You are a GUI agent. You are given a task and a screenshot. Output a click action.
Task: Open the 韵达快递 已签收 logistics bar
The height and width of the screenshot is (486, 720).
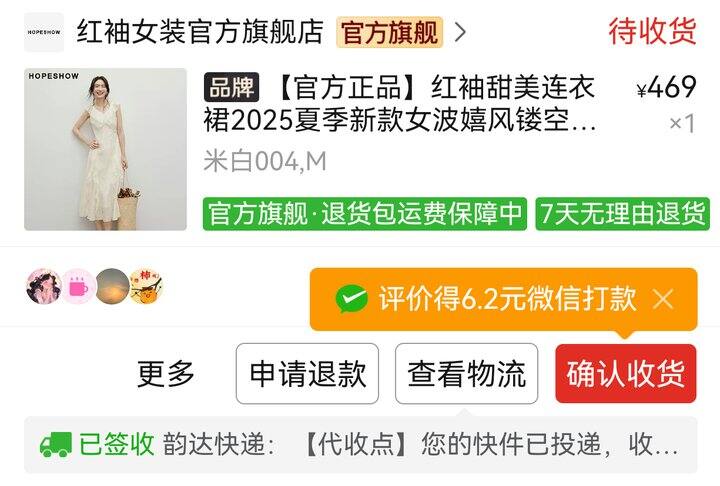click(x=360, y=445)
